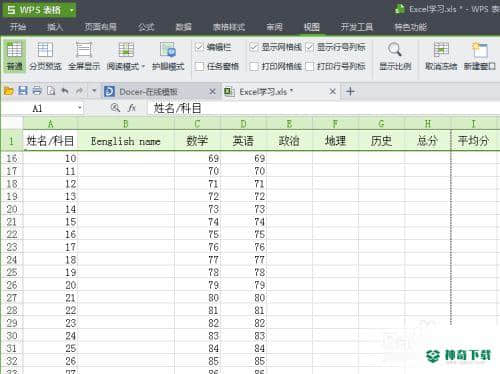Save the workbook with floppy icon

tap(23, 91)
